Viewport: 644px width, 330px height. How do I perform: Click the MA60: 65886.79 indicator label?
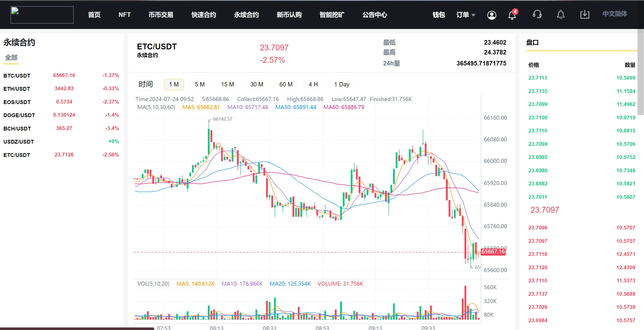(x=344, y=107)
